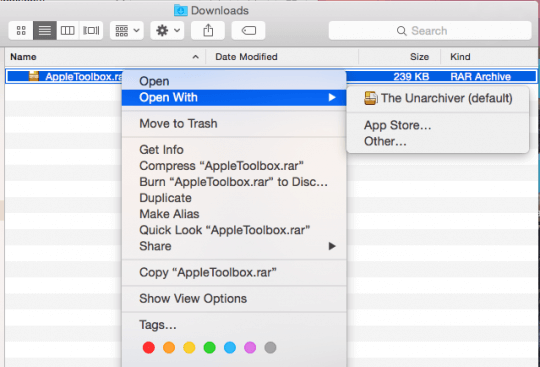Select the AppleToolbox.rar file icon

[34, 76]
